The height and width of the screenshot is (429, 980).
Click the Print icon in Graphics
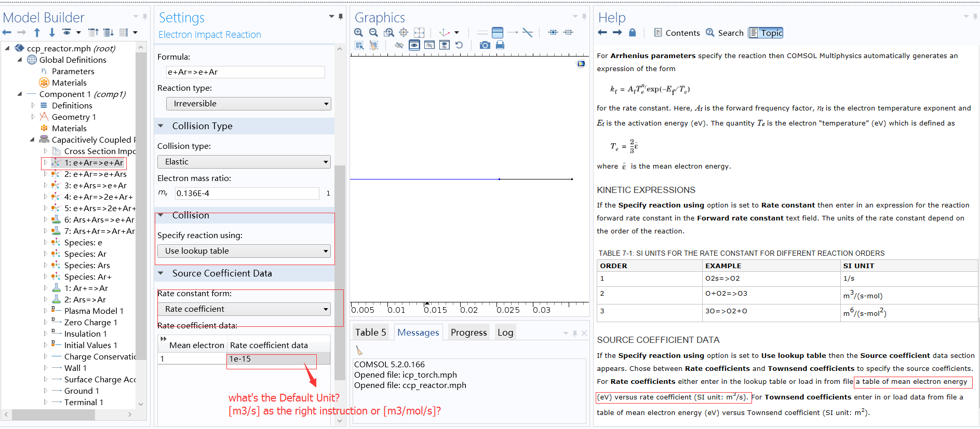(x=500, y=45)
